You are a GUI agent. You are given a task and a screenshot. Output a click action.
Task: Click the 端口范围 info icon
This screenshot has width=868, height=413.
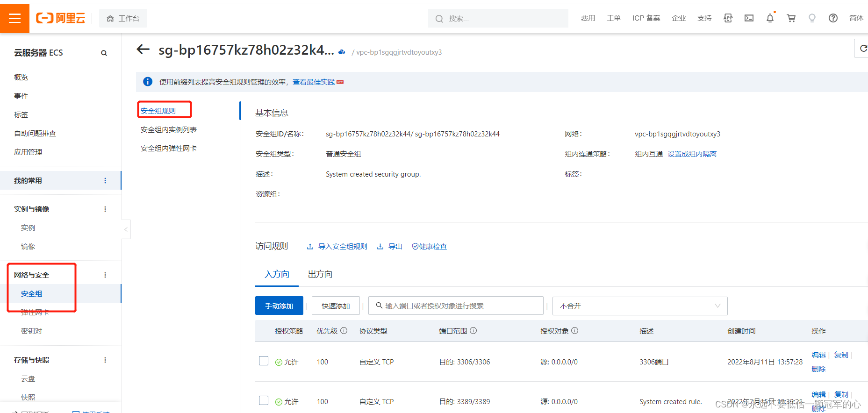point(473,330)
